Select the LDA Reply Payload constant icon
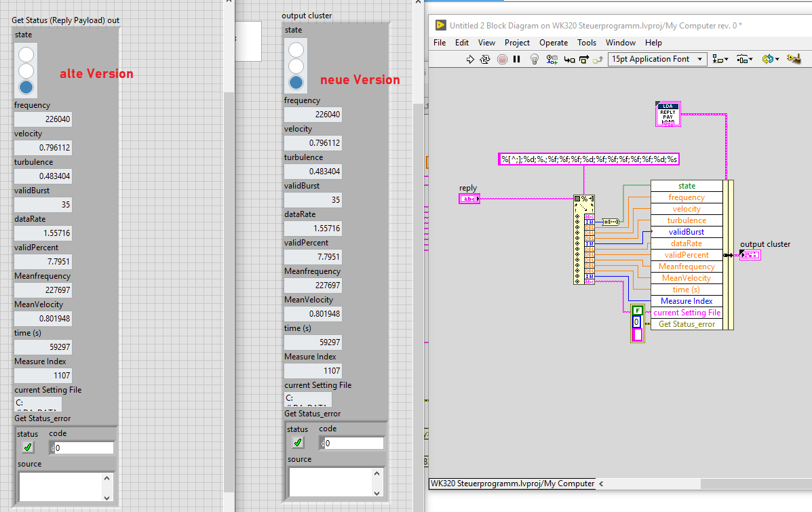The height and width of the screenshot is (512, 812). click(x=668, y=114)
